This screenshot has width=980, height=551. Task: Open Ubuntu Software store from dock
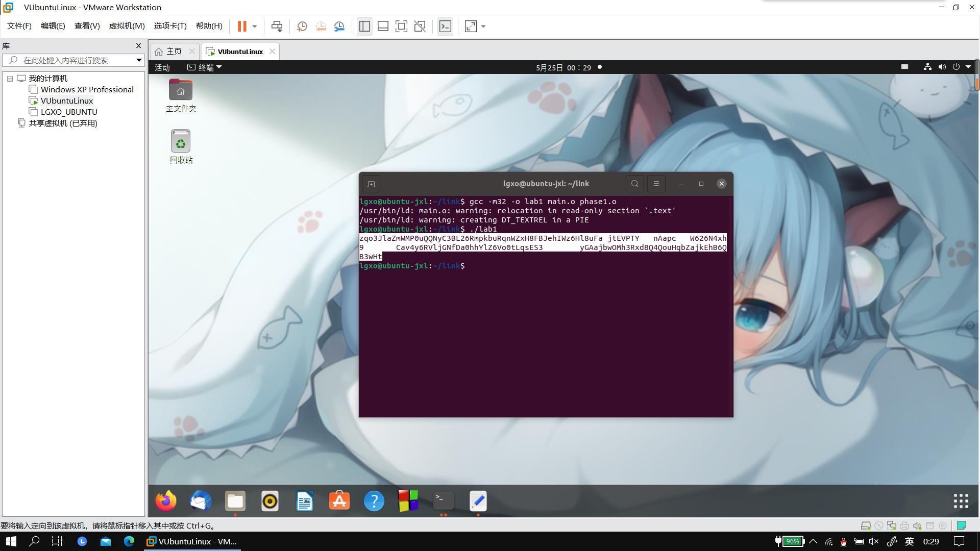[339, 501]
